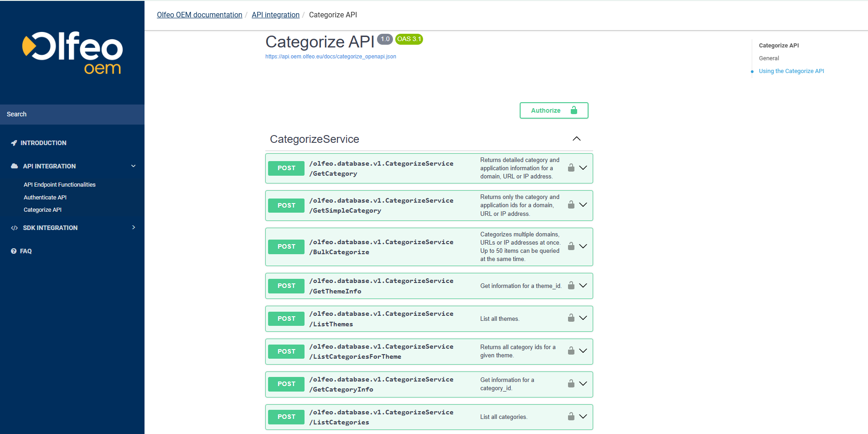Click the POST button for ListThemes

286,319
